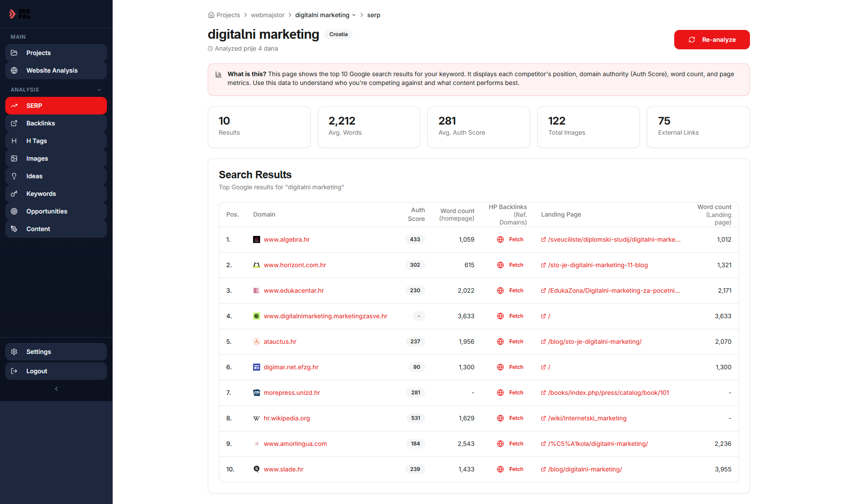Collapse the ANALYSIS section chevron
Viewport: 845px width, 504px height.
click(99, 90)
